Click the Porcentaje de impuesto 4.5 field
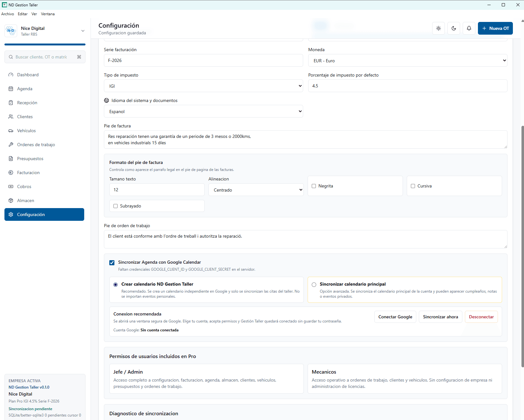 pos(408,86)
